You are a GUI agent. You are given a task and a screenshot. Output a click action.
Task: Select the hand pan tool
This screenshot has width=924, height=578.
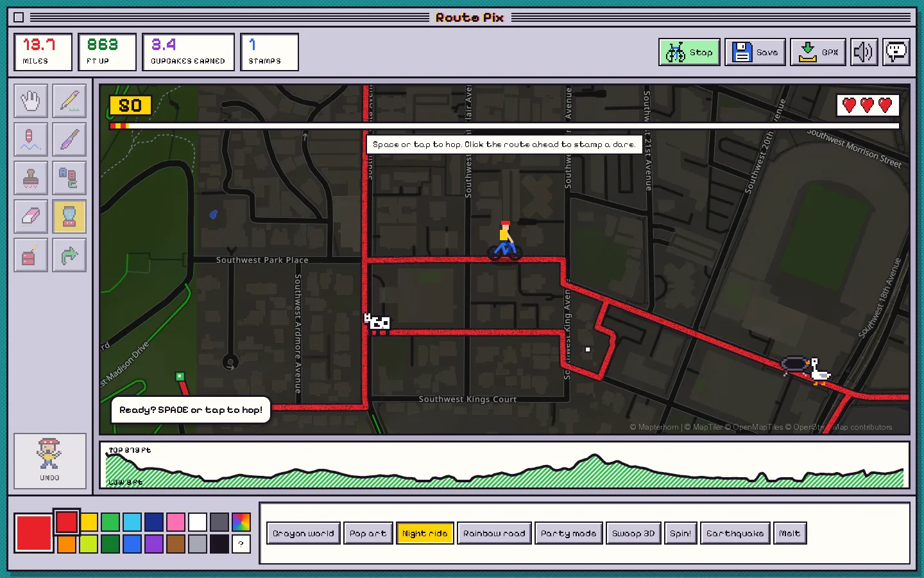[31, 101]
